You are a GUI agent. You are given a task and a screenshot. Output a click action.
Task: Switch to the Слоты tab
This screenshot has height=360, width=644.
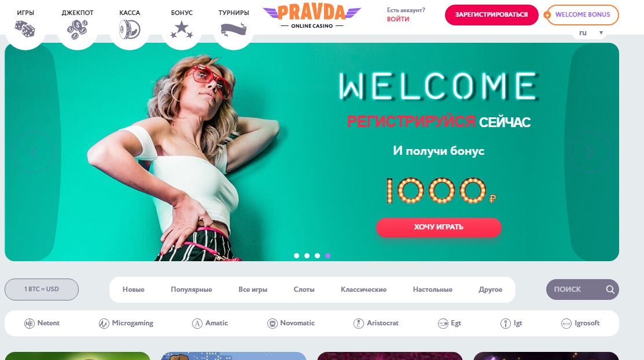(304, 290)
